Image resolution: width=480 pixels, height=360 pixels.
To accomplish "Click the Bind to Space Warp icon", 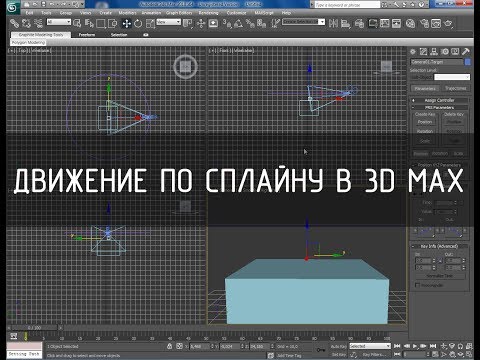I will coord(38,23).
